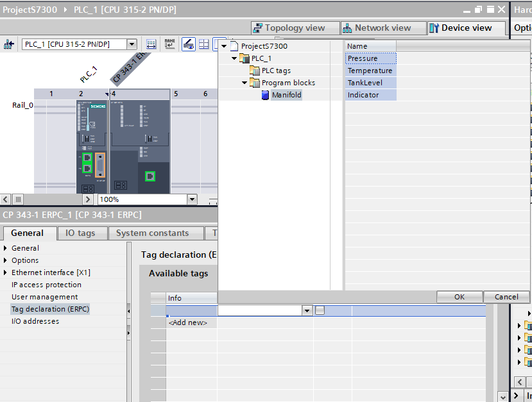Click the PLC tags folder icon
Screen dimensions: 532x402
click(x=255, y=71)
